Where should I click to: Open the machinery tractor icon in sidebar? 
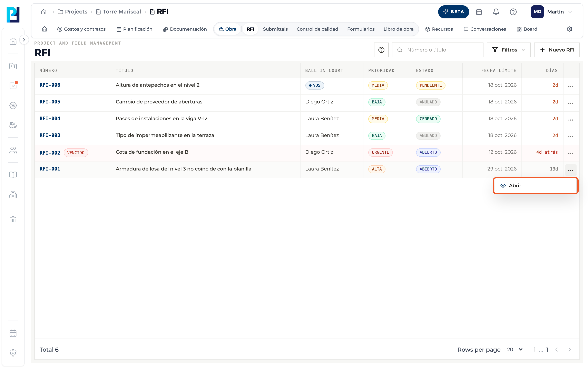13,125
